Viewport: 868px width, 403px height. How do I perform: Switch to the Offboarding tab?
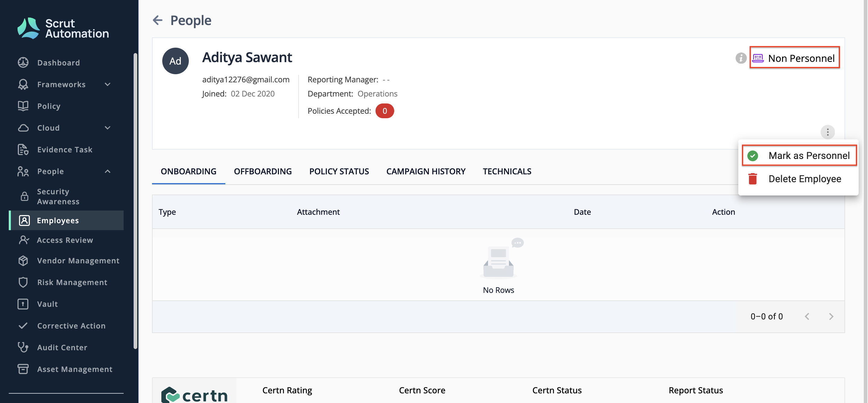coord(263,171)
